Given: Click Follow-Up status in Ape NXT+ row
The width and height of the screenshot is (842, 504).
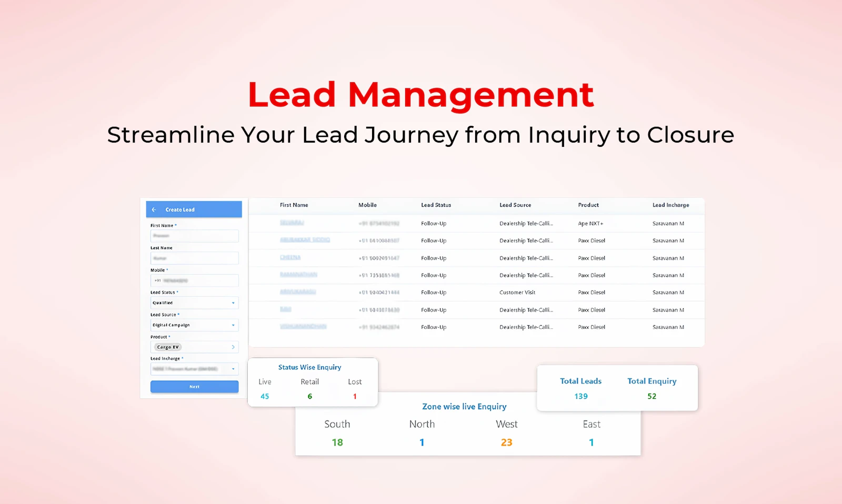Looking at the screenshot, I should 434,224.
